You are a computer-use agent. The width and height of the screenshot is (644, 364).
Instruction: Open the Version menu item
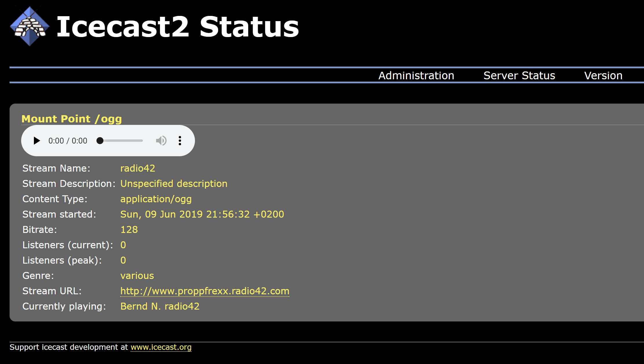(x=603, y=76)
